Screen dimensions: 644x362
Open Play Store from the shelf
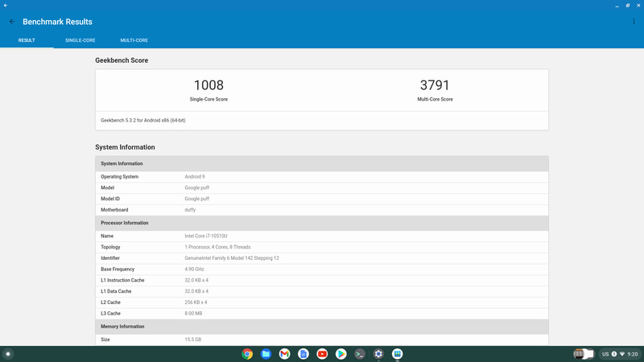[x=341, y=354]
